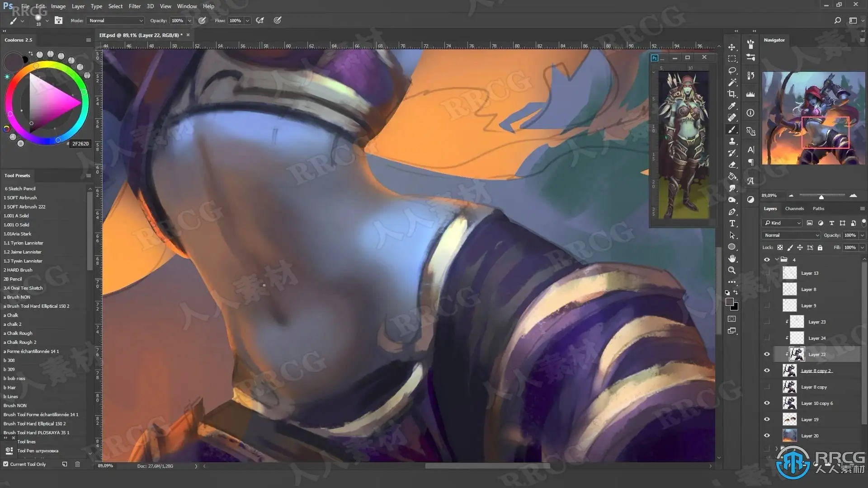Select the Eyedropper tool
The height and width of the screenshot is (488, 868).
pyautogui.click(x=732, y=106)
